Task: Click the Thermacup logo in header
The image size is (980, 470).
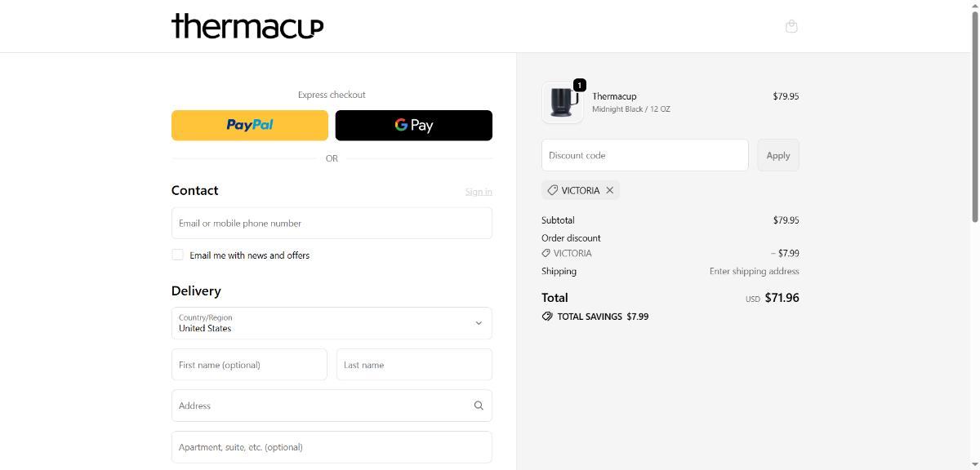Action: coord(247,26)
